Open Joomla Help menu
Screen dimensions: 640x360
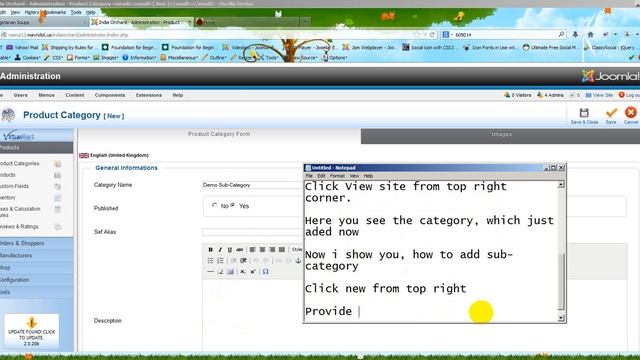point(178,95)
